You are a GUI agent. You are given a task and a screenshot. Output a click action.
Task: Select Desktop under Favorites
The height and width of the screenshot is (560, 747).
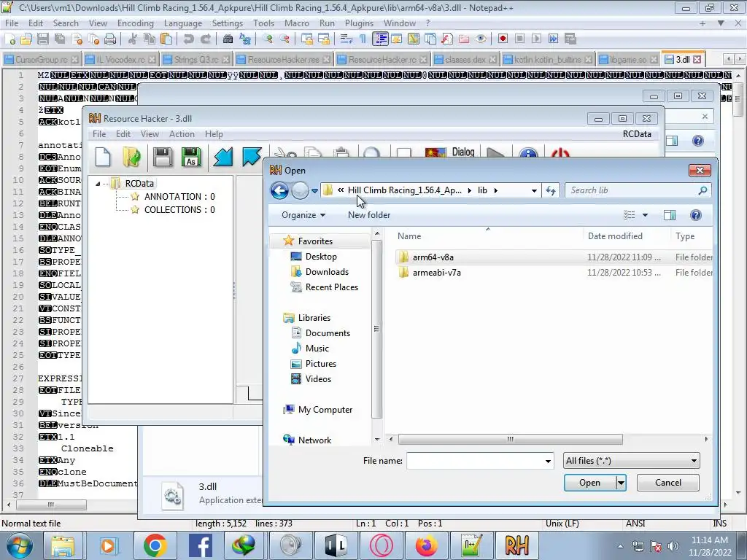[x=321, y=257]
